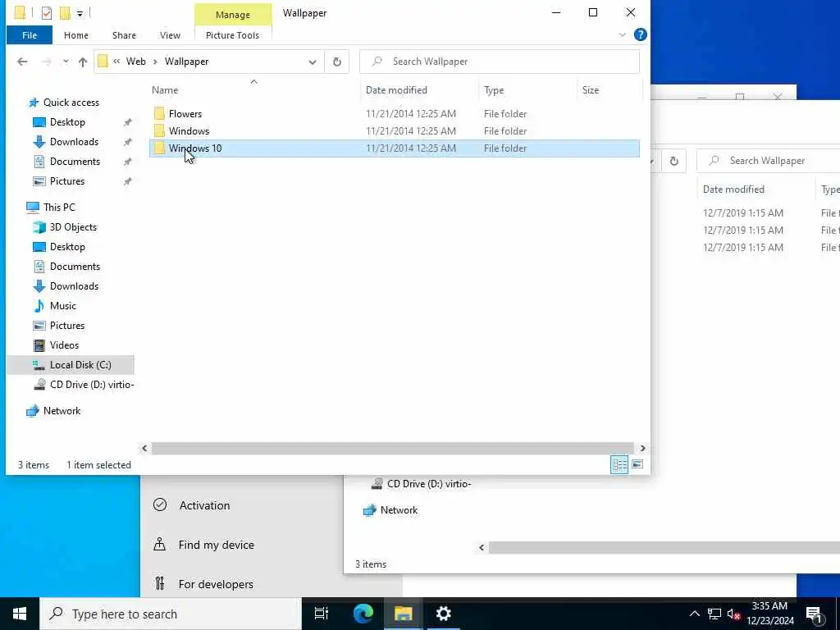Viewport: 840px width, 630px height.
Task: Select CD Drive (D:) in back Explorer window
Action: click(x=428, y=484)
